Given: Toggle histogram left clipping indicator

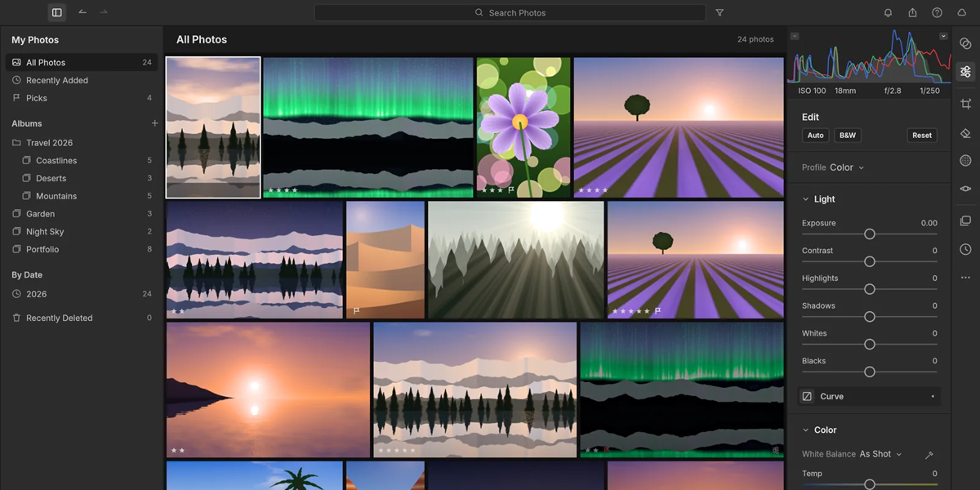Looking at the screenshot, I should pyautogui.click(x=795, y=37).
